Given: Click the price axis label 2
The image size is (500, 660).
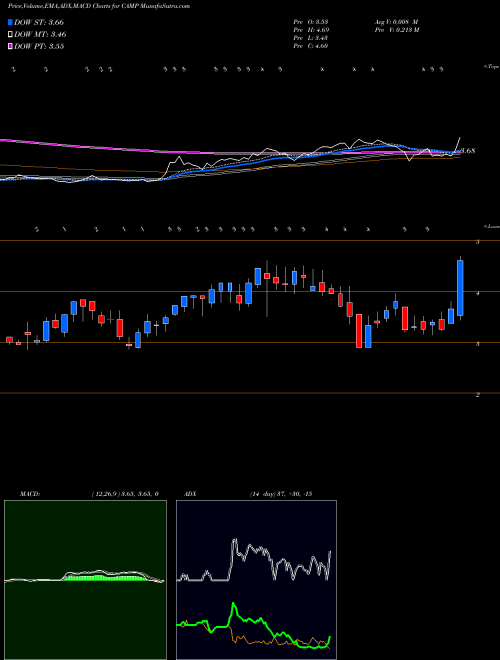Looking at the screenshot, I should (478, 395).
